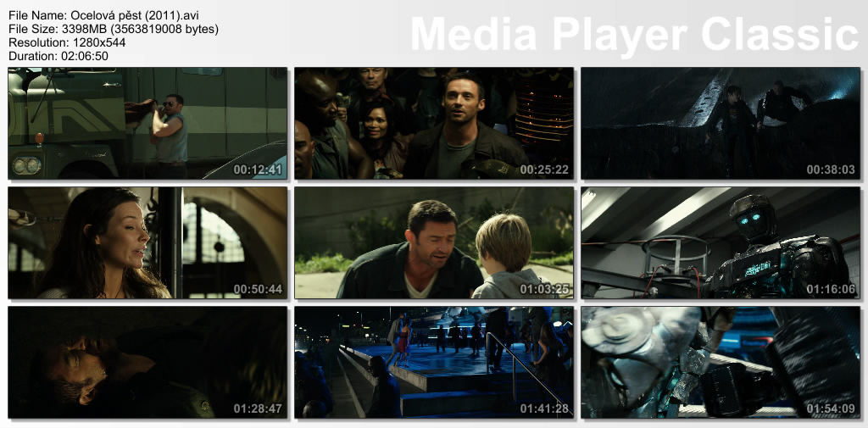The width and height of the screenshot is (868, 428).
Task: Click the 01:03:25 timestamp label
Action: tap(544, 289)
